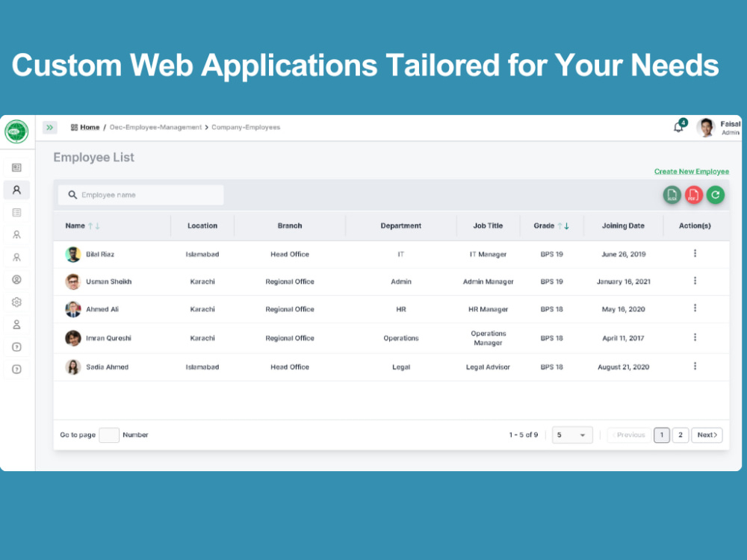747x560 pixels.
Task: Refresh the employee list
Action: pos(715,195)
